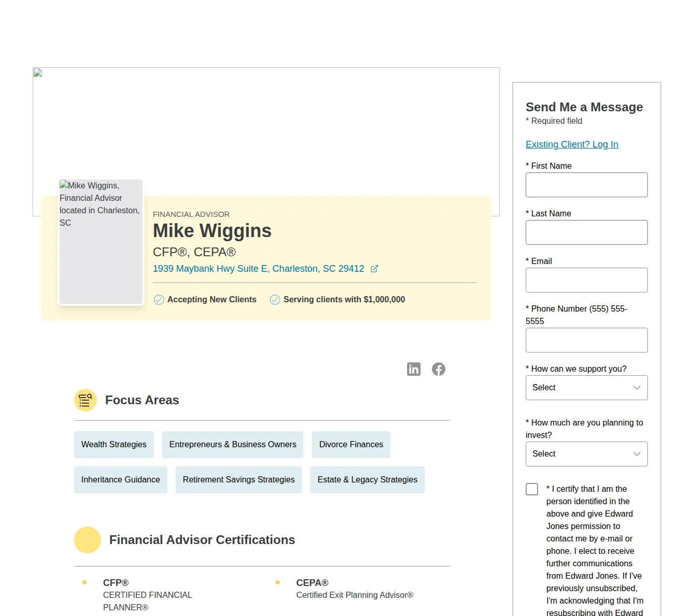Focus the Phone Number input field

[x=587, y=340]
